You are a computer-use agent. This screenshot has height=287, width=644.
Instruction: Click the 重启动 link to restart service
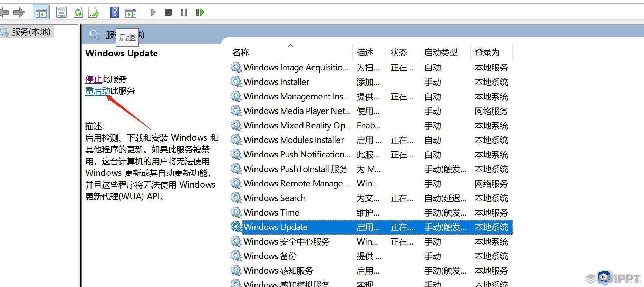click(x=98, y=91)
